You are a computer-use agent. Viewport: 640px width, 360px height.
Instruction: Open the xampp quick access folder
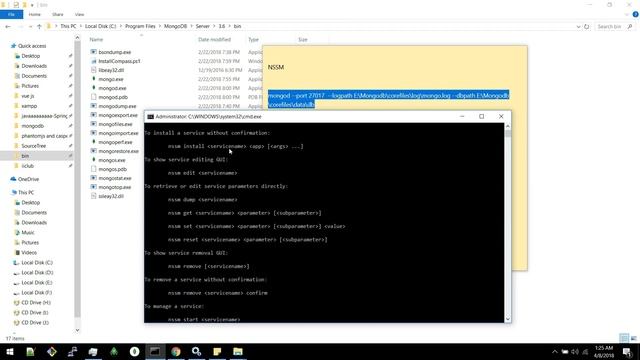pyautogui.click(x=29, y=106)
